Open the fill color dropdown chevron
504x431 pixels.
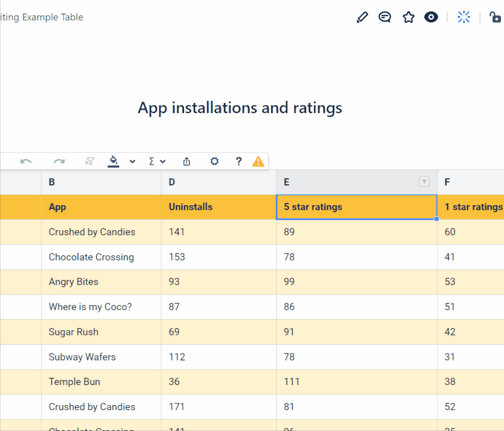click(x=132, y=161)
